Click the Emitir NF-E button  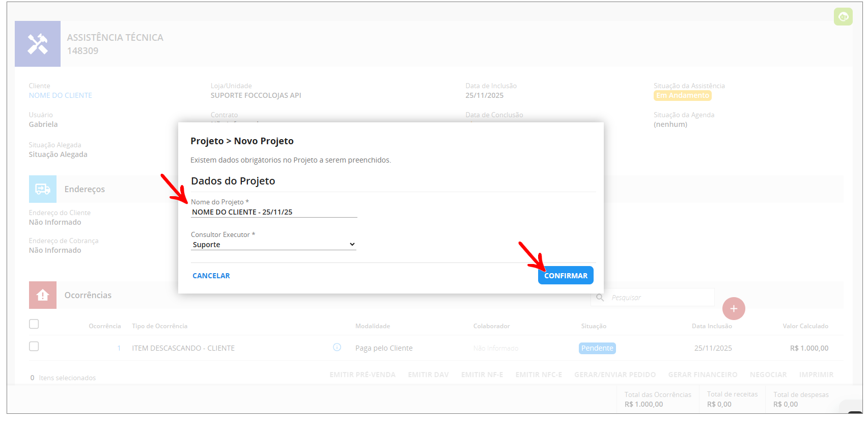[x=482, y=375]
